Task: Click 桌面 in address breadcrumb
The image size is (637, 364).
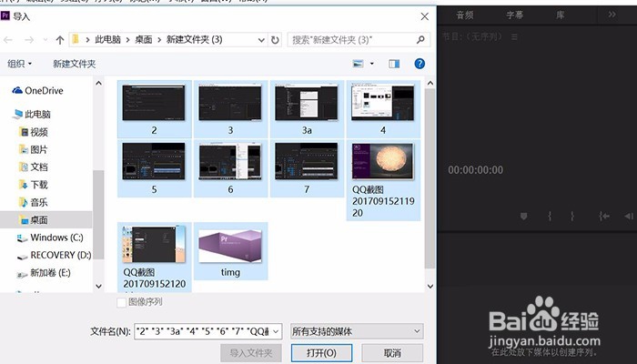Action: pos(144,40)
